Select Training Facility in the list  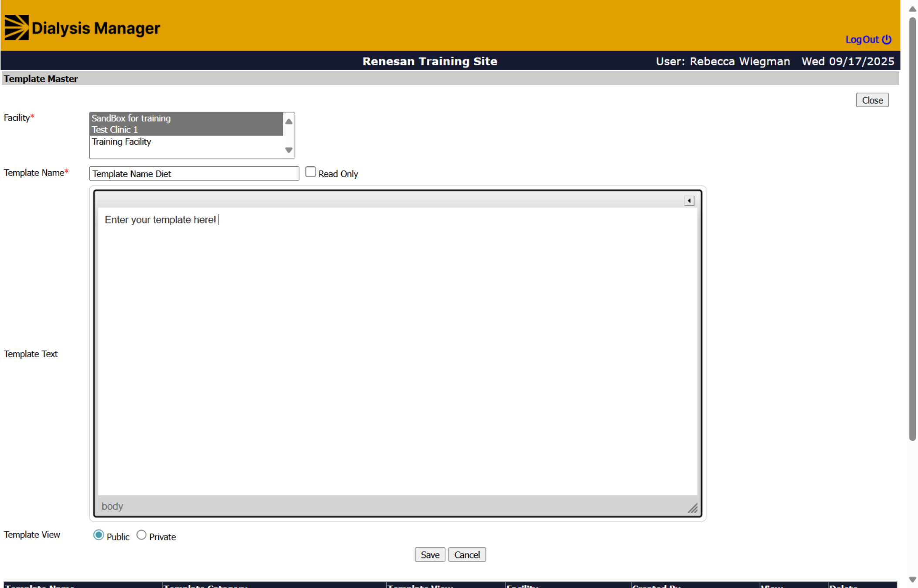click(x=187, y=142)
